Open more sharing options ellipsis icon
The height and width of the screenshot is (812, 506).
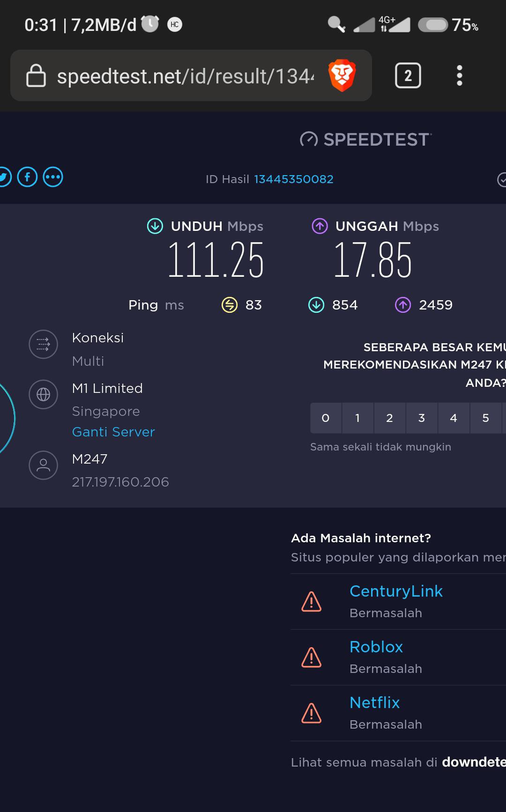coord(53,177)
